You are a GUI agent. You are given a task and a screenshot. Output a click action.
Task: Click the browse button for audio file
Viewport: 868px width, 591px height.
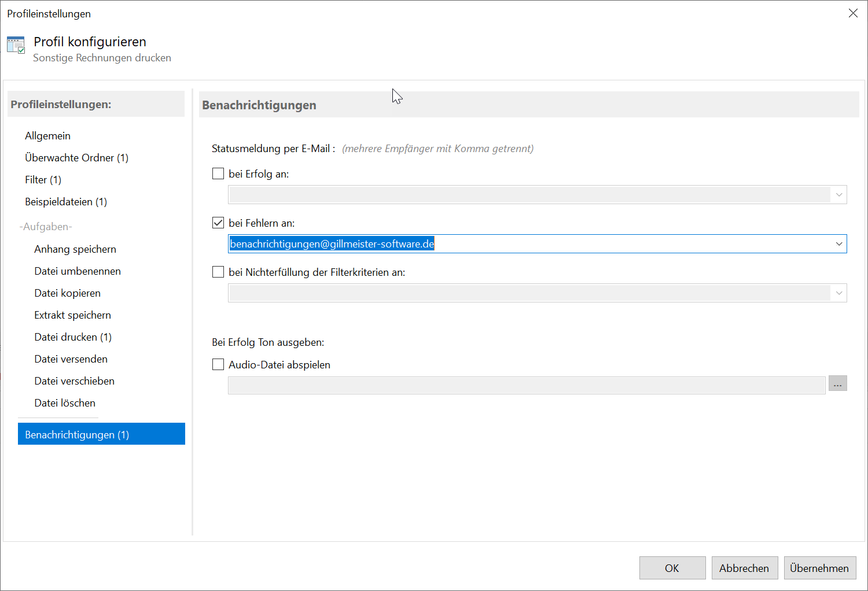[837, 383]
